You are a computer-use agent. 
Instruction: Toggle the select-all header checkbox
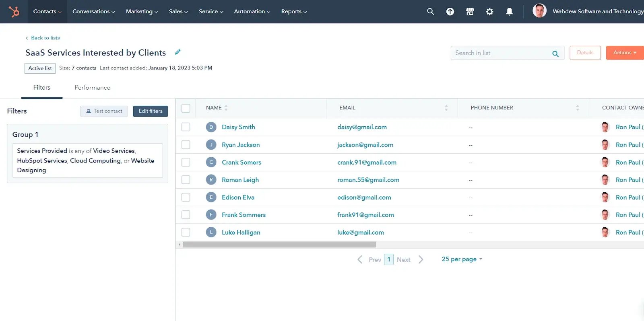[186, 108]
